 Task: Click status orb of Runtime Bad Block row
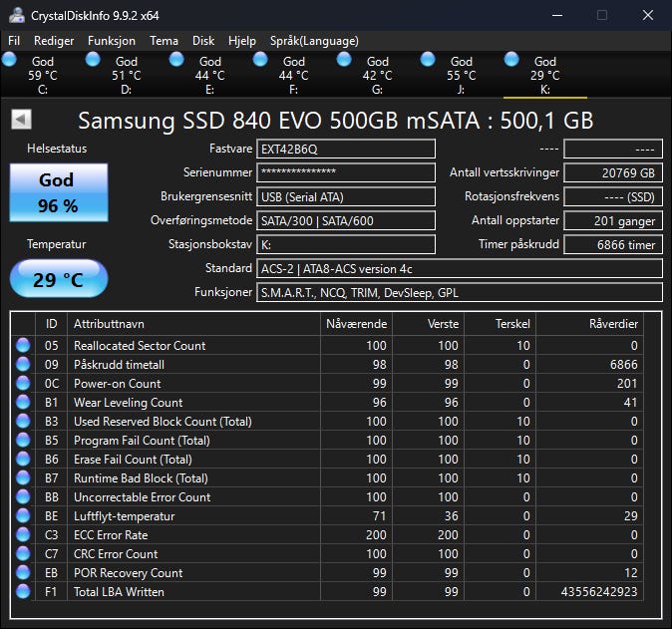[x=23, y=477]
